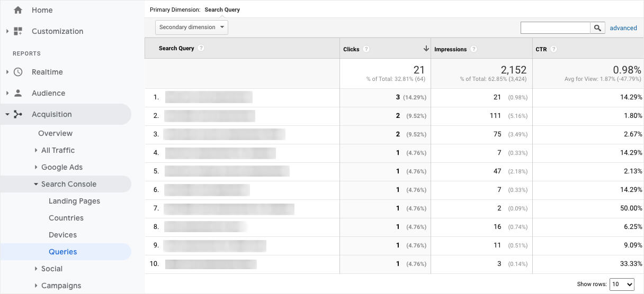Sort table by CTR column
The image size is (644, 294).
pos(541,49)
